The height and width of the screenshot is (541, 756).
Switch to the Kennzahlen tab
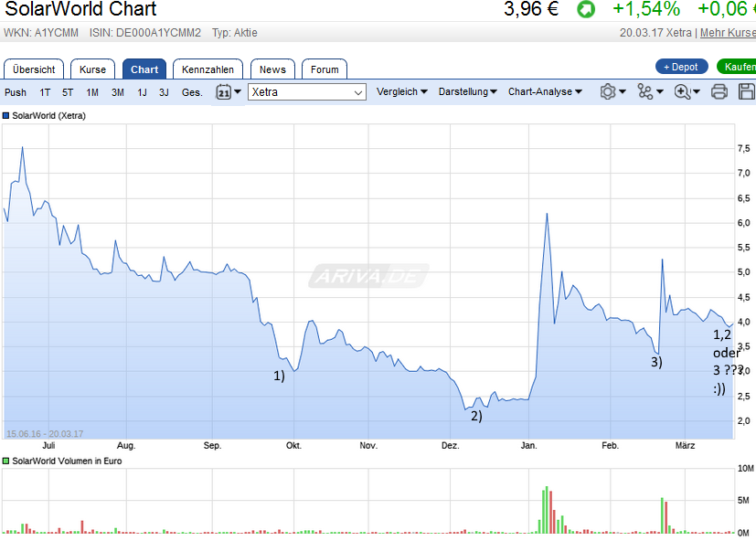click(208, 69)
